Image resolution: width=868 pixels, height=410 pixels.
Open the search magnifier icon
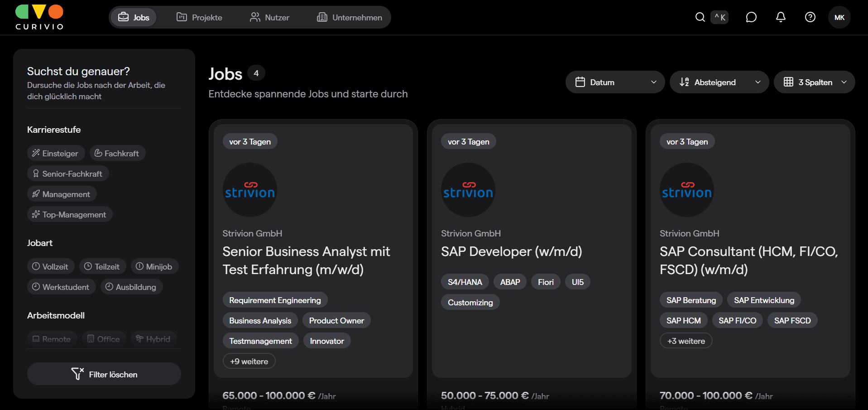(700, 17)
